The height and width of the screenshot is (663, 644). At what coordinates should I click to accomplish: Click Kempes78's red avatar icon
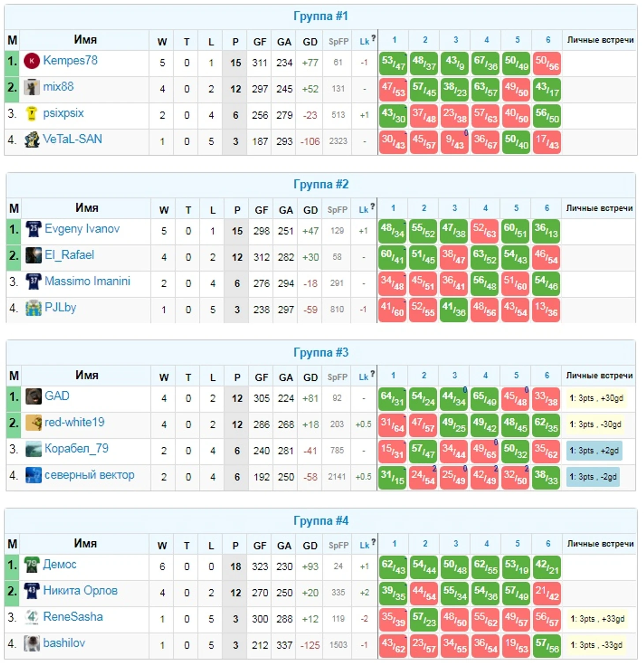click(32, 61)
